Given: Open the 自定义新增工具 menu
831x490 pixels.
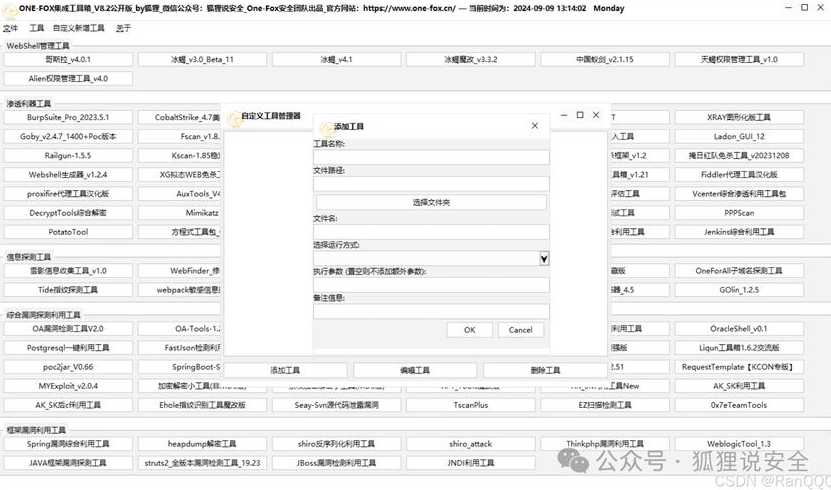Looking at the screenshot, I should tap(78, 28).
